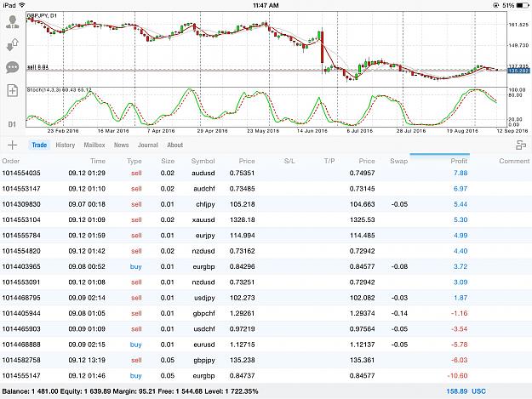532x399 pixels.
Task: Tap the 09.12 13:19 time cell
Action: [x=87, y=360]
